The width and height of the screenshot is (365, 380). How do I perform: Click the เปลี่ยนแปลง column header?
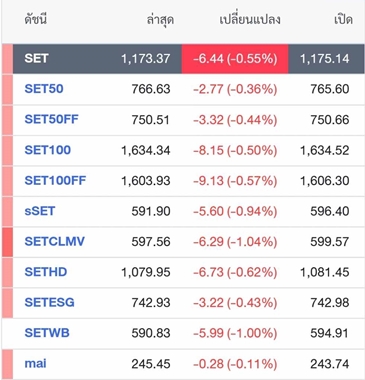click(250, 20)
